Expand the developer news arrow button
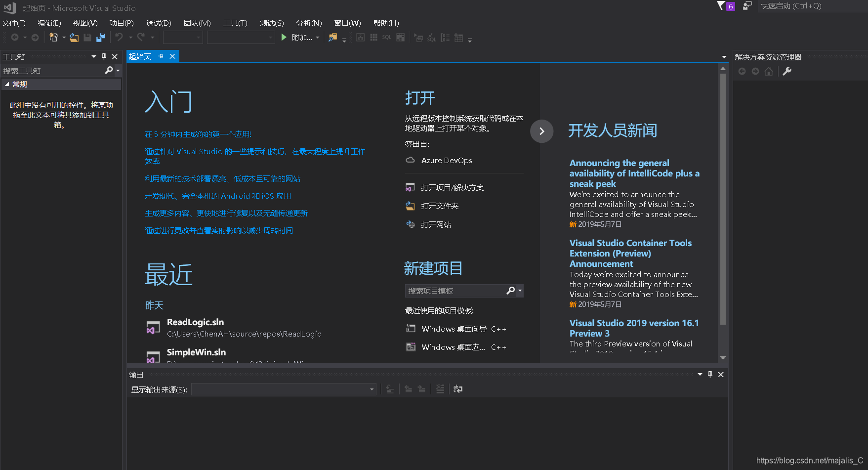Image resolution: width=868 pixels, height=470 pixels. point(541,131)
